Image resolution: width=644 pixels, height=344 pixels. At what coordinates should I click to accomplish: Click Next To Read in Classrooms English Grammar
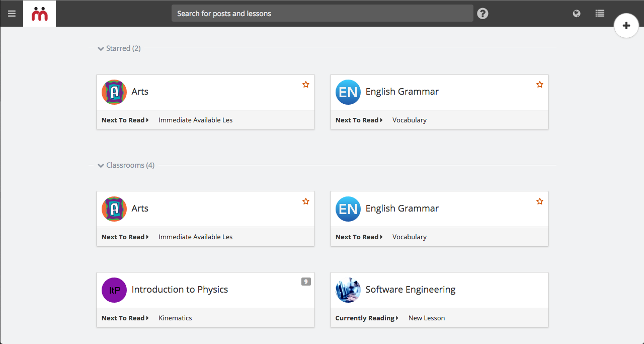coord(359,237)
